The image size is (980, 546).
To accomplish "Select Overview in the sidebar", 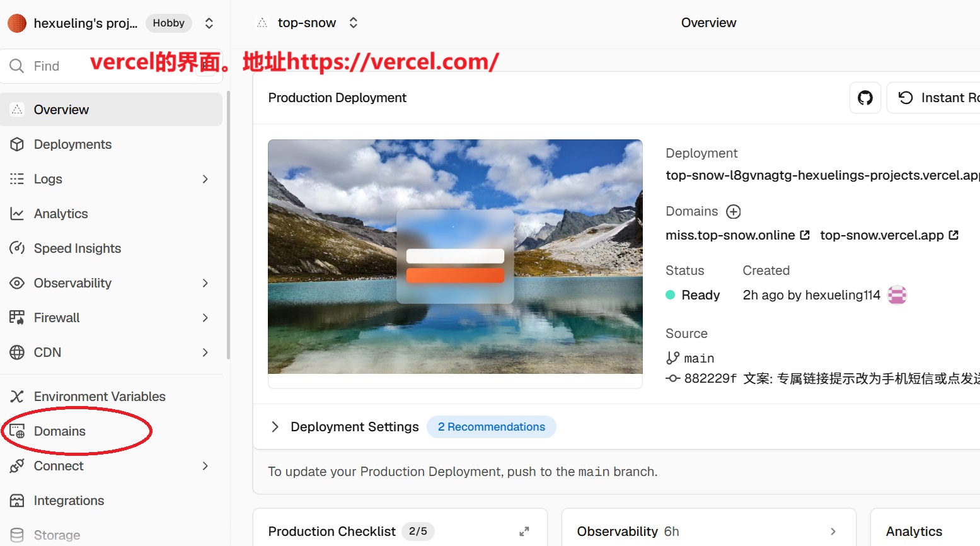I will 112,110.
